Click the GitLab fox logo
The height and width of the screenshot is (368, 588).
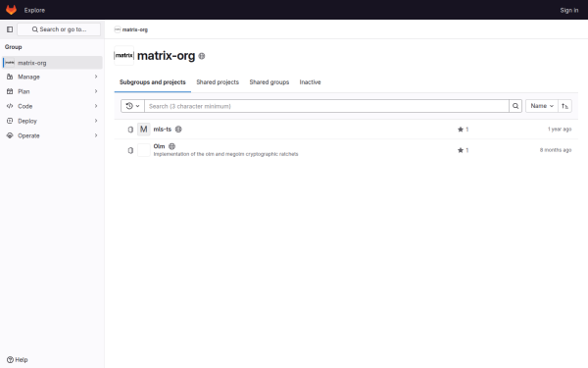(11, 10)
